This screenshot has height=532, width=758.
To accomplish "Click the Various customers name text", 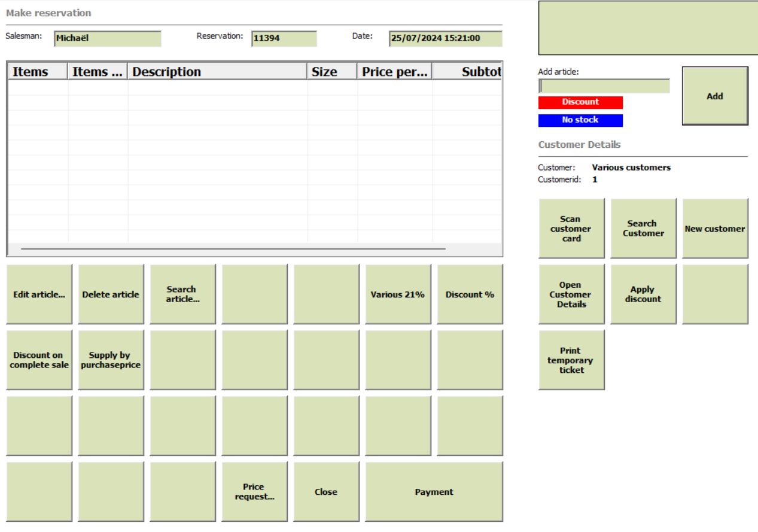I will (631, 168).
